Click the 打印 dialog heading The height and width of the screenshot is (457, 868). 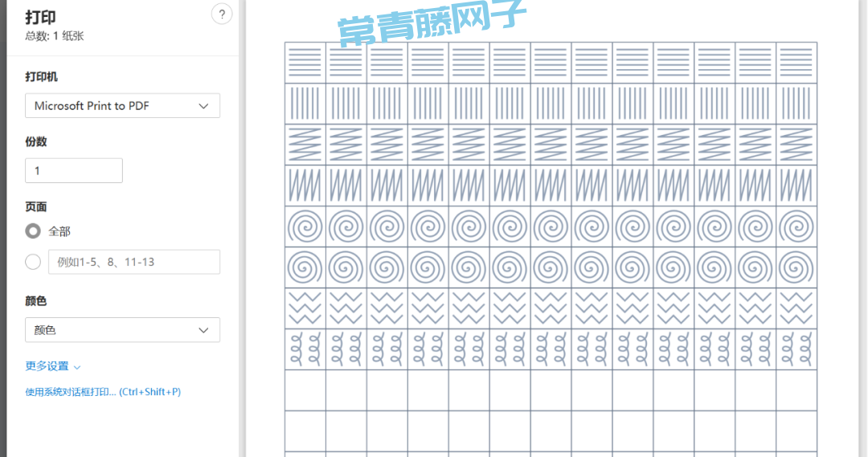41,18
